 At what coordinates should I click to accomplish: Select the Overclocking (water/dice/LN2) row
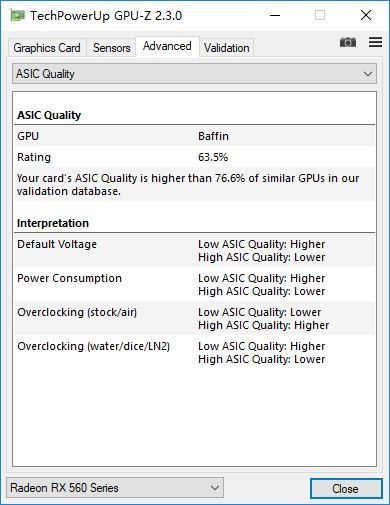click(x=194, y=352)
